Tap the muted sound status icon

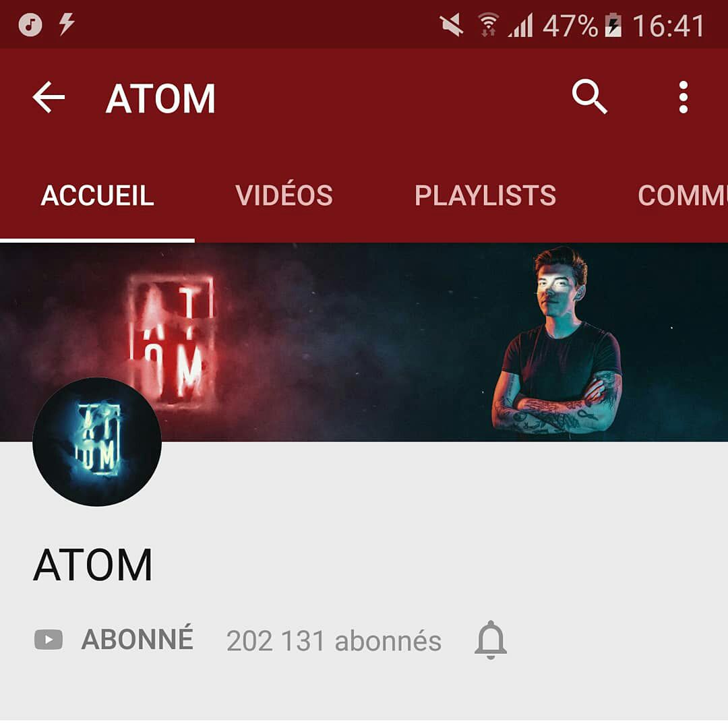pyautogui.click(x=452, y=25)
